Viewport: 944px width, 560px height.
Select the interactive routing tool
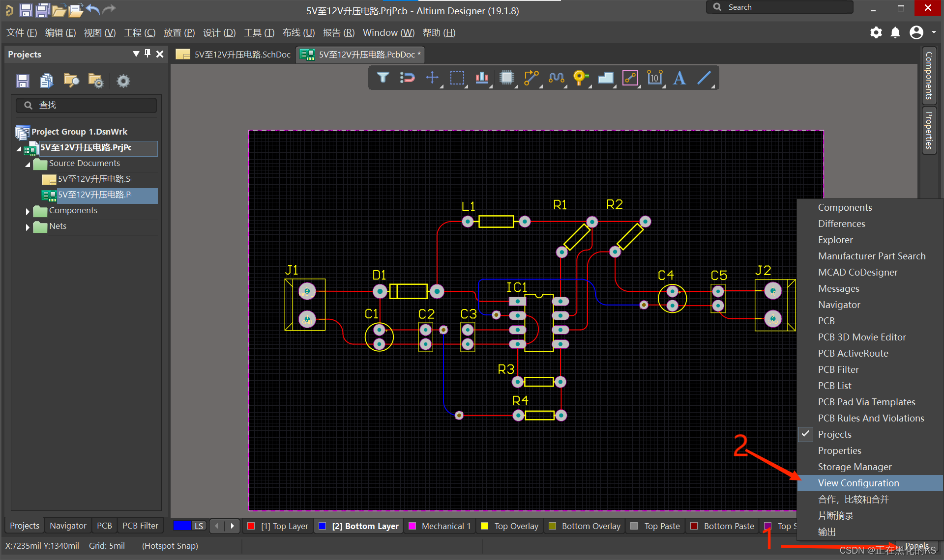click(x=531, y=78)
